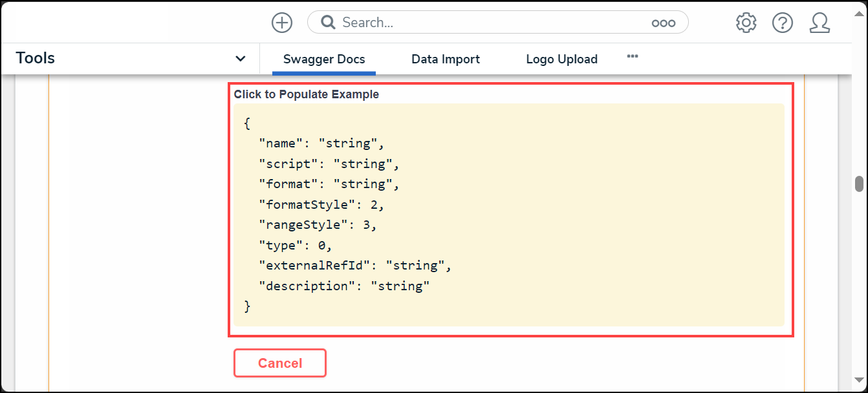Image resolution: width=868 pixels, height=393 pixels.
Task: Click the scroll down arrow
Action: point(859,379)
